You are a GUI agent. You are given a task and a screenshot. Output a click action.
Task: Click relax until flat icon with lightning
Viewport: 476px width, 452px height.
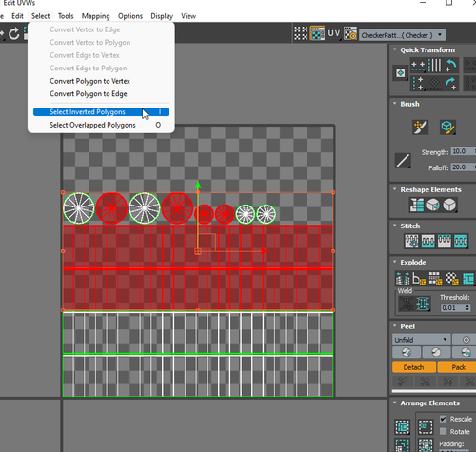tap(433, 205)
